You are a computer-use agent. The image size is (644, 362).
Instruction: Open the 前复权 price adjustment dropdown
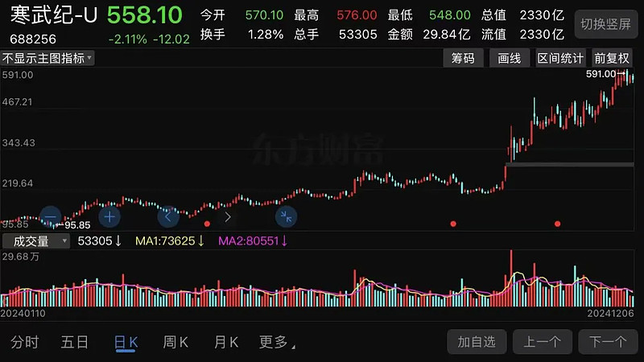tap(613, 58)
